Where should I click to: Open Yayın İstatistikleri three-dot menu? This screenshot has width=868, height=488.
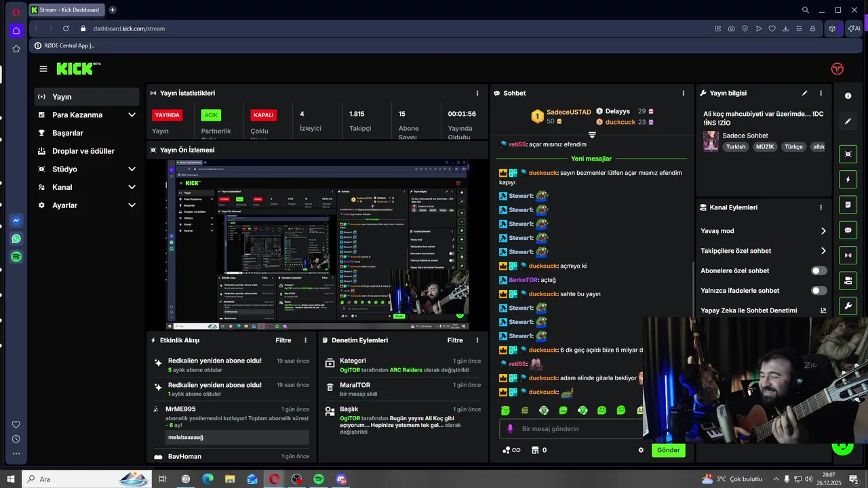pyautogui.click(x=477, y=93)
